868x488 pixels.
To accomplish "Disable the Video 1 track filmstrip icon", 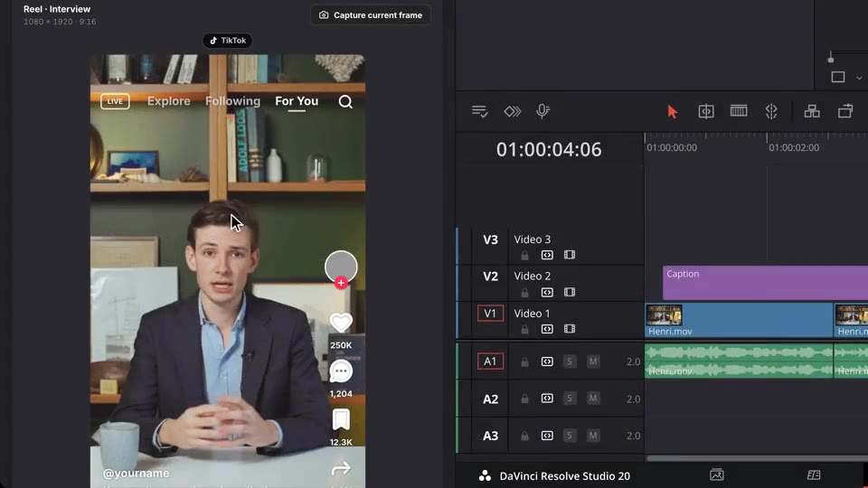I will click(570, 329).
